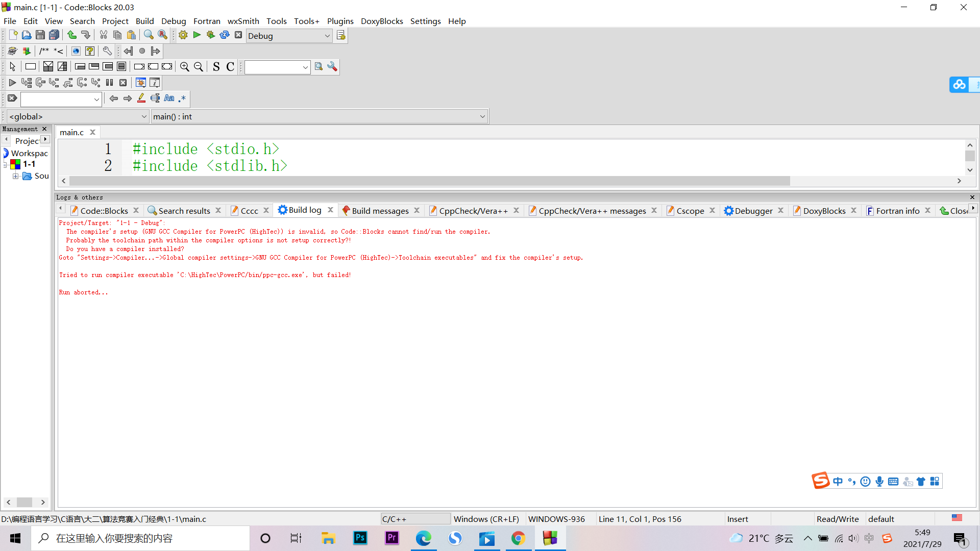This screenshot has height=551, width=980.
Task: Jump back using the browse tracker arrow
Action: [x=128, y=51]
